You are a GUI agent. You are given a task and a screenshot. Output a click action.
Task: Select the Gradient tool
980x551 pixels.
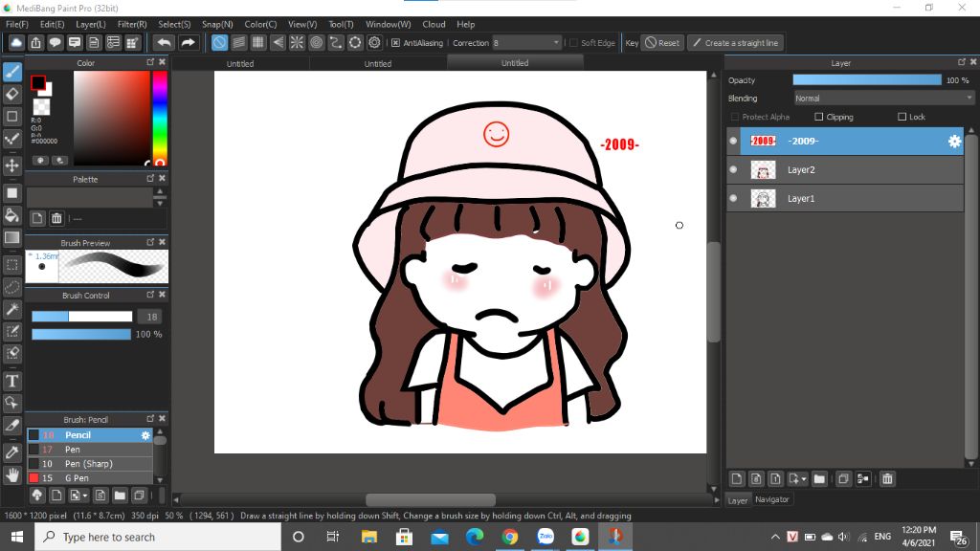(11, 238)
